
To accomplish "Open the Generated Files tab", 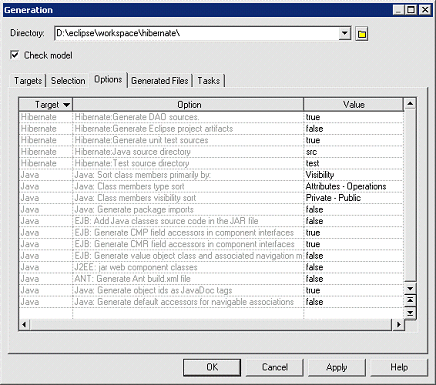I will pyautogui.click(x=160, y=81).
